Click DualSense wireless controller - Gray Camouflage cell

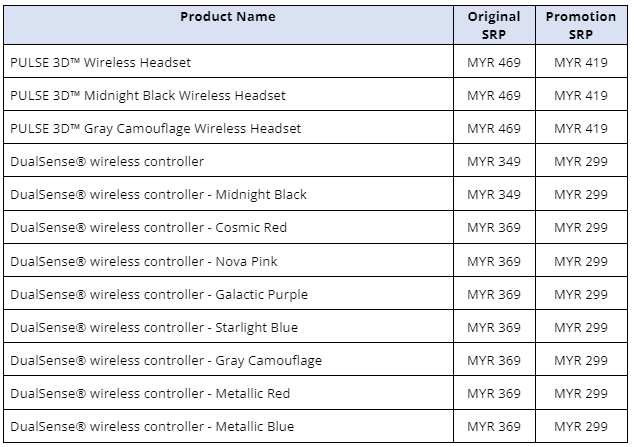tap(166, 360)
